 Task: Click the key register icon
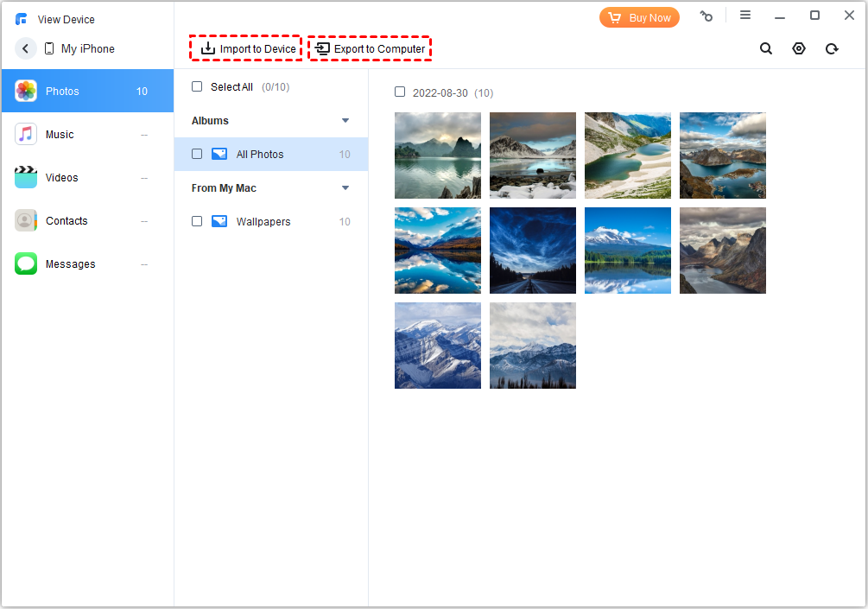pyautogui.click(x=706, y=16)
